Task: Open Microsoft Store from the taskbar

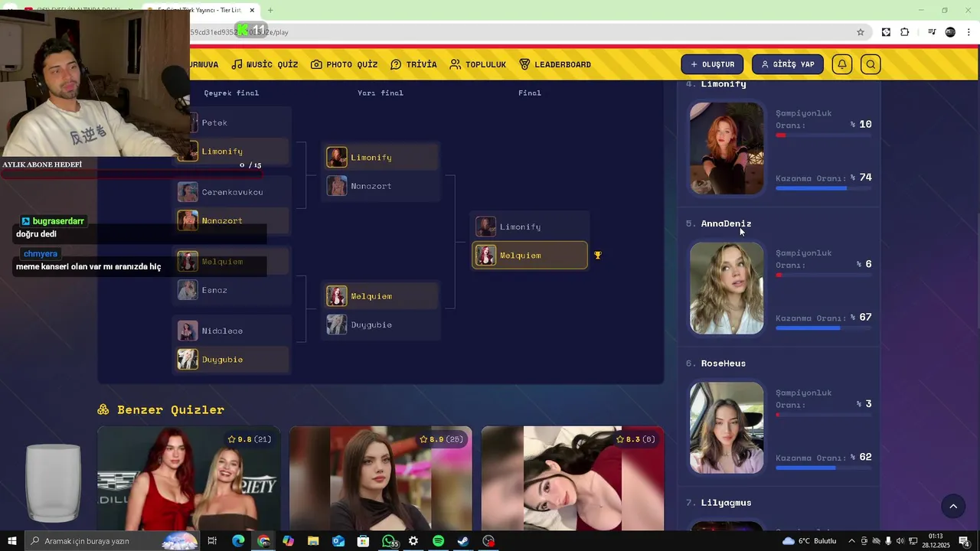Action: pyautogui.click(x=363, y=541)
